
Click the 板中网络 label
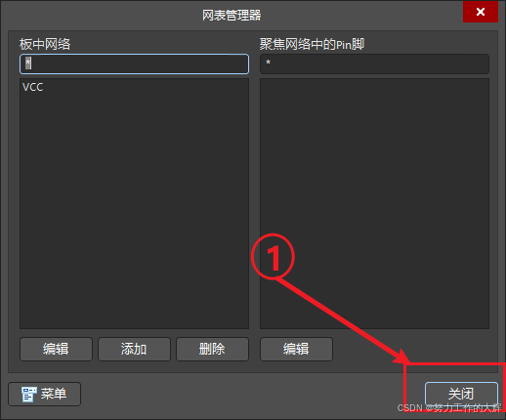[x=45, y=44]
